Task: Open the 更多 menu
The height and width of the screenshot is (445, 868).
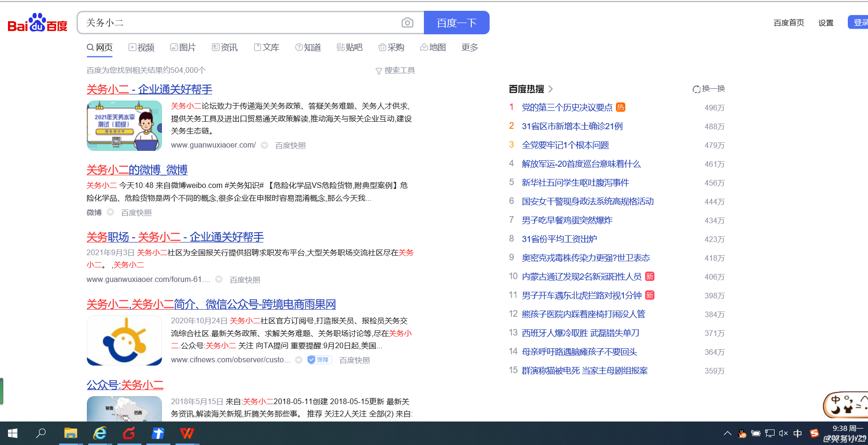Action: point(470,47)
